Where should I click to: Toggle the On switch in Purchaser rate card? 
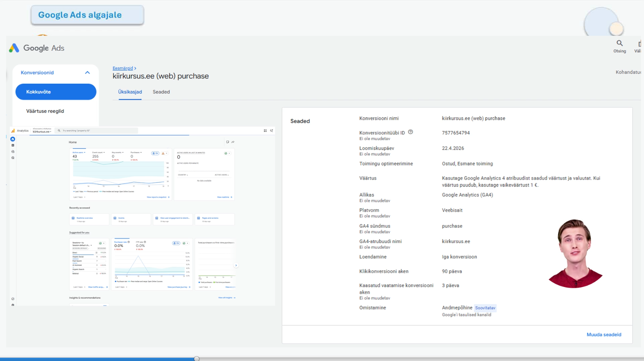[x=176, y=243]
